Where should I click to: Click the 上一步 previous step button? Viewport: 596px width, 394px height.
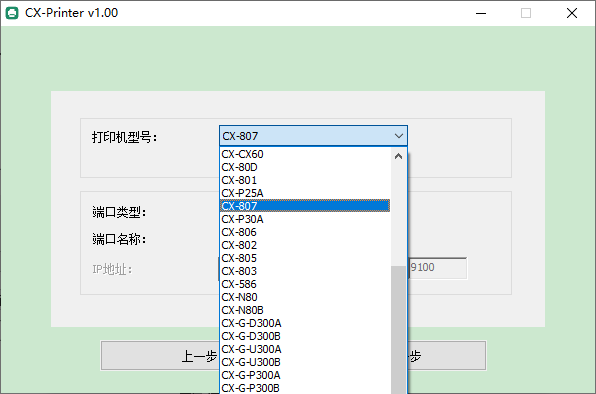pos(161,356)
